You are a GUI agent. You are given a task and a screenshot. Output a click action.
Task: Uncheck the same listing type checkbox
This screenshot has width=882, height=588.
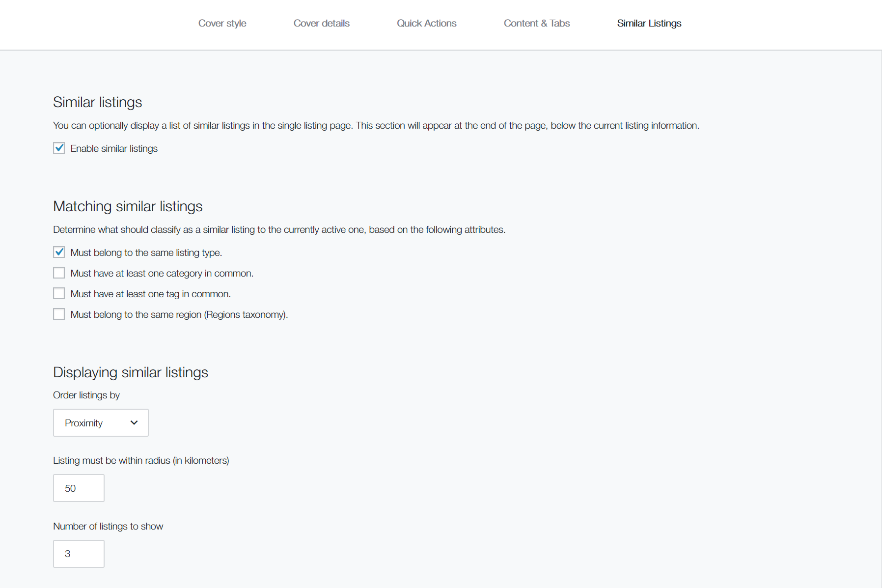click(59, 252)
